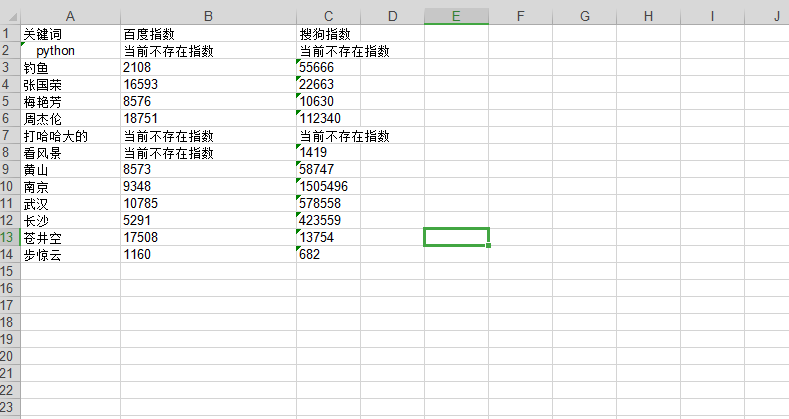
Task: Click the 搜狗指数 header cell
Action: (329, 34)
